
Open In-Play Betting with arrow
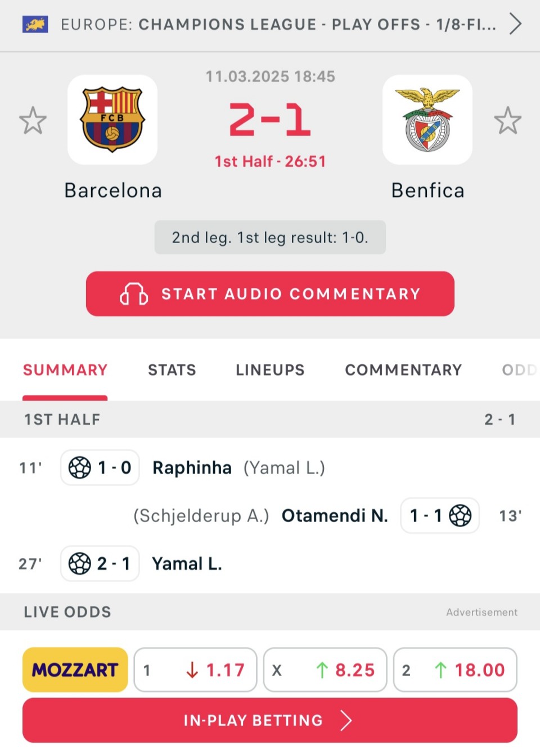coord(270,720)
